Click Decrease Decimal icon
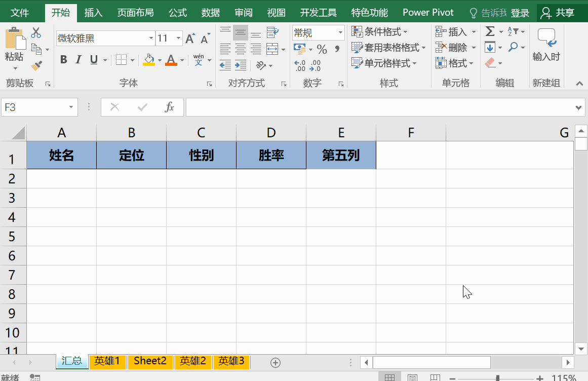Viewport: 588px width, 381px height. coord(315,65)
